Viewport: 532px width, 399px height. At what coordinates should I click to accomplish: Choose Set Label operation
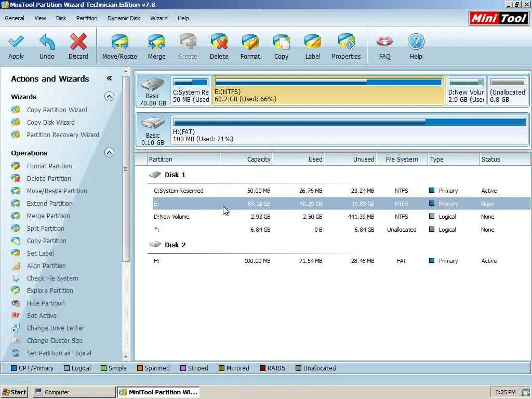[40, 254]
